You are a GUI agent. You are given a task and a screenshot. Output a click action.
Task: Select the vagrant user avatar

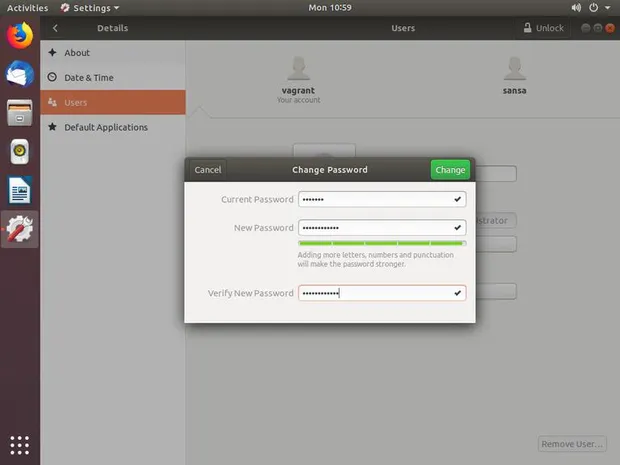point(299,68)
